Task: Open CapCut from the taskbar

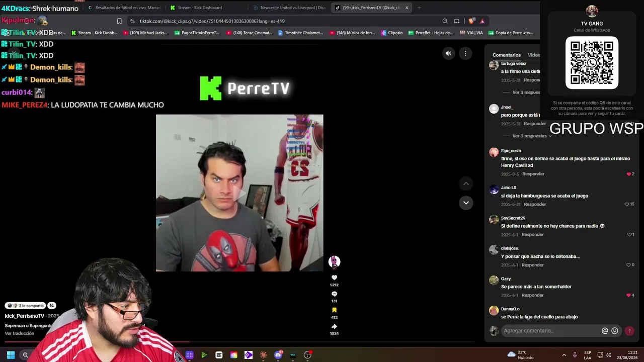Action: coord(219,355)
